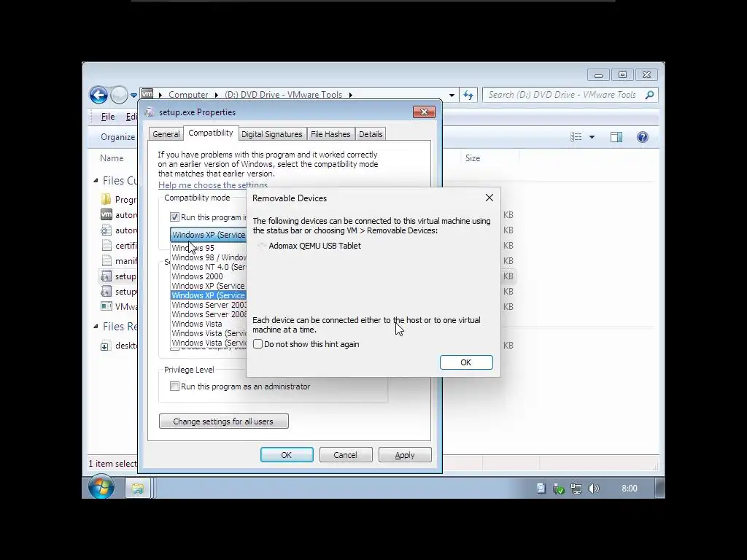Choose Windows 98 from the list
The image size is (747, 560).
208,257
